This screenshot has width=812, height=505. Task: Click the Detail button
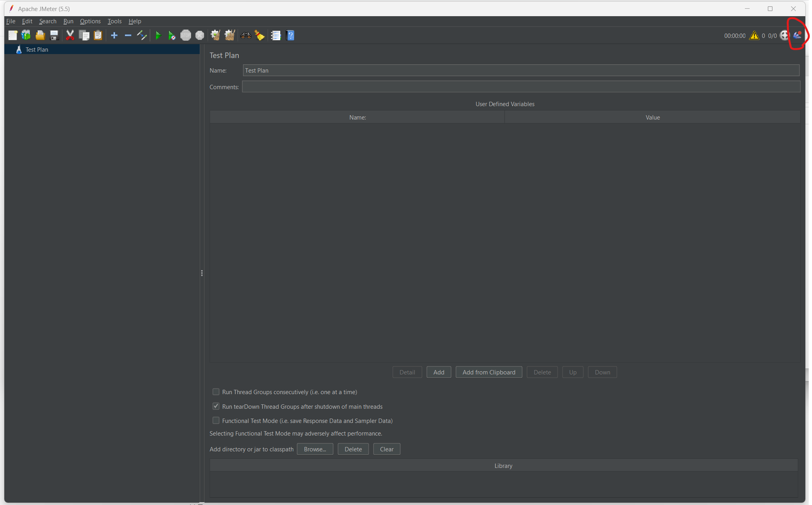point(407,372)
